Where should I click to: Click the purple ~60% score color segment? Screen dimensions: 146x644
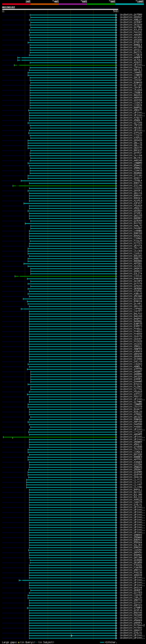[73, 4]
